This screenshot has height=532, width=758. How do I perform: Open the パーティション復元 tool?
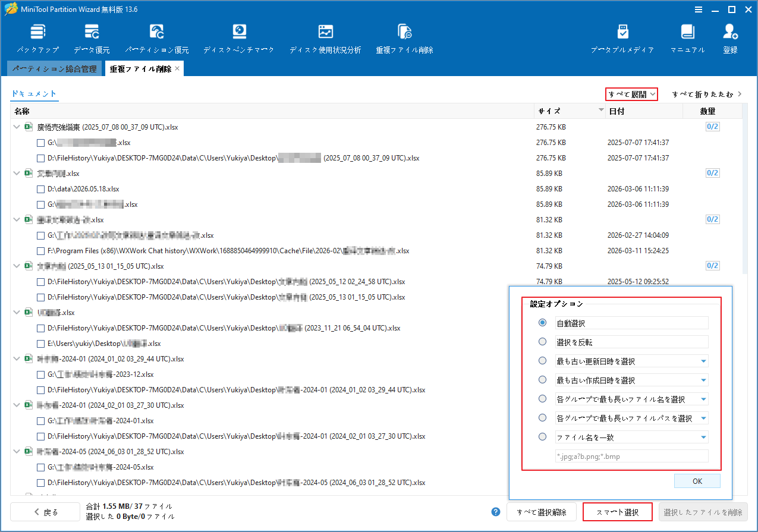(157, 39)
